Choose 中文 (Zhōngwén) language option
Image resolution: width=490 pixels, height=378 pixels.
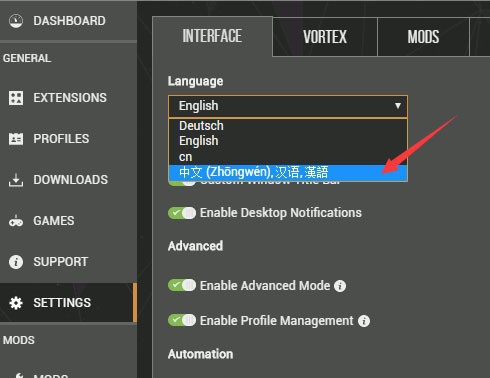(288, 173)
